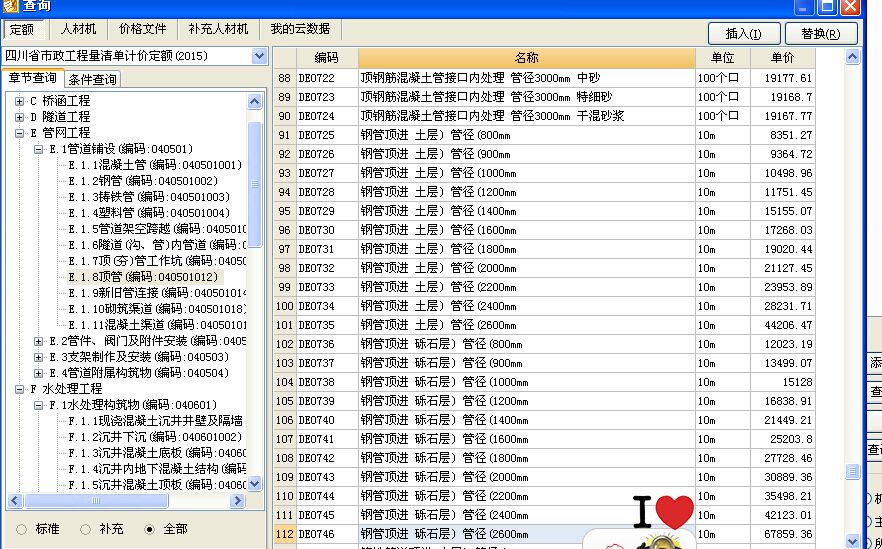Select the 章节查询 tab
The width and height of the screenshot is (882, 549).
32,78
